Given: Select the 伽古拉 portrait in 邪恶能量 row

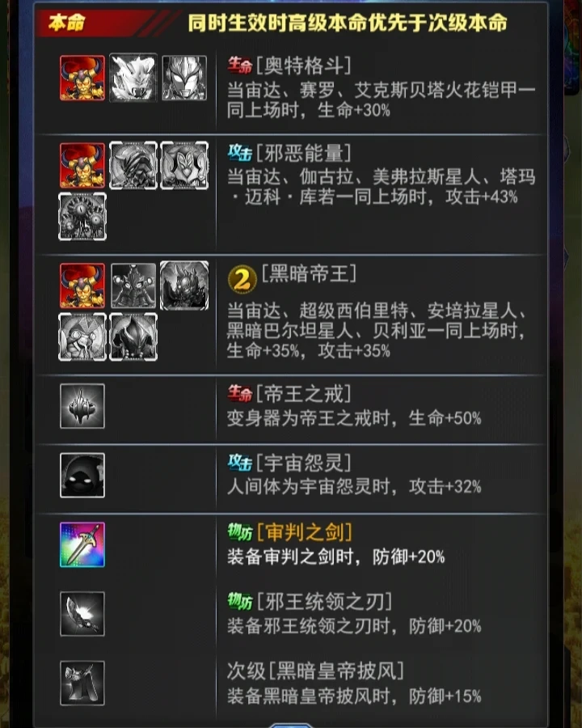Looking at the screenshot, I should (x=133, y=166).
